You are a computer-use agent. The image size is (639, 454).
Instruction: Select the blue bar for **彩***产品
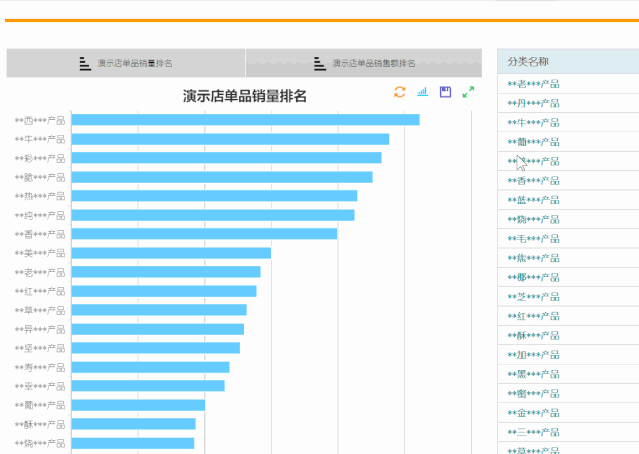pyautogui.click(x=226, y=158)
